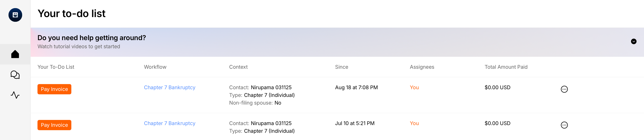Image resolution: width=644 pixels, height=140 pixels.
Task: Click the Total Amount Paid column header
Action: pos(506,67)
